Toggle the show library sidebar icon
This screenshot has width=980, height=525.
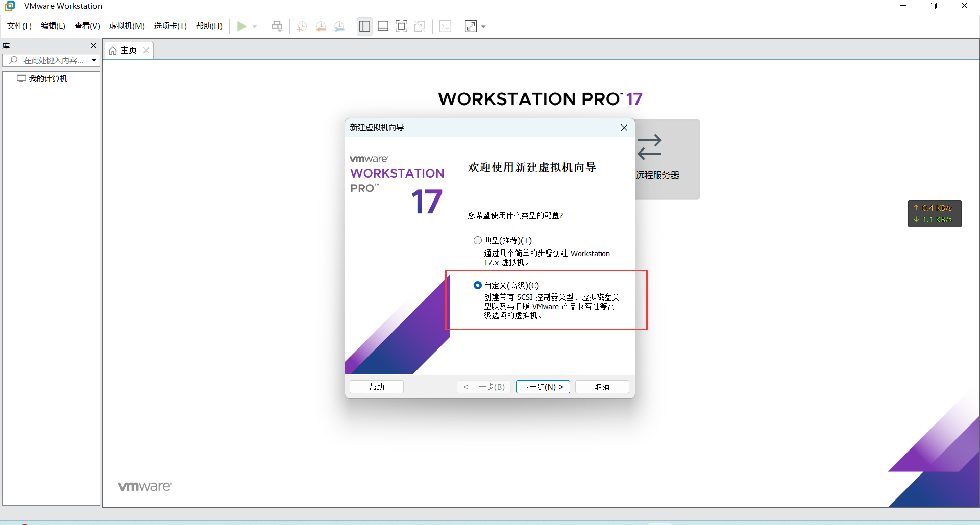(x=364, y=26)
